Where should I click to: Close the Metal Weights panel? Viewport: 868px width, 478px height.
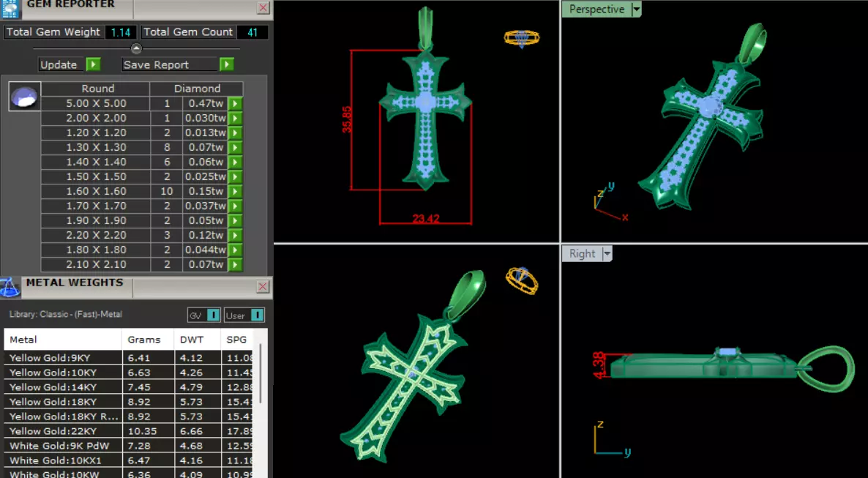(x=263, y=286)
